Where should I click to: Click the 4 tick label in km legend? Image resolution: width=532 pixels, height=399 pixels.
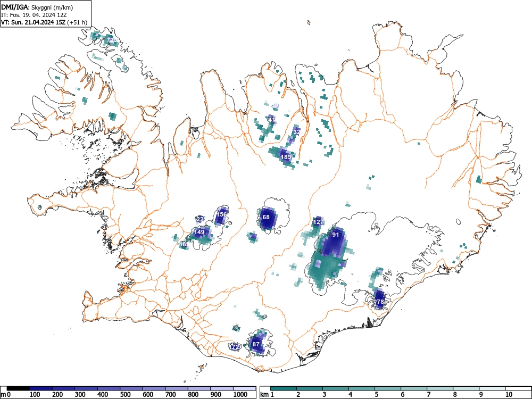[x=350, y=395]
